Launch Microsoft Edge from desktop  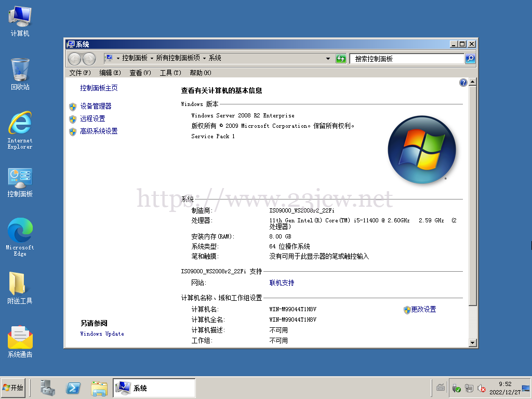pos(20,237)
